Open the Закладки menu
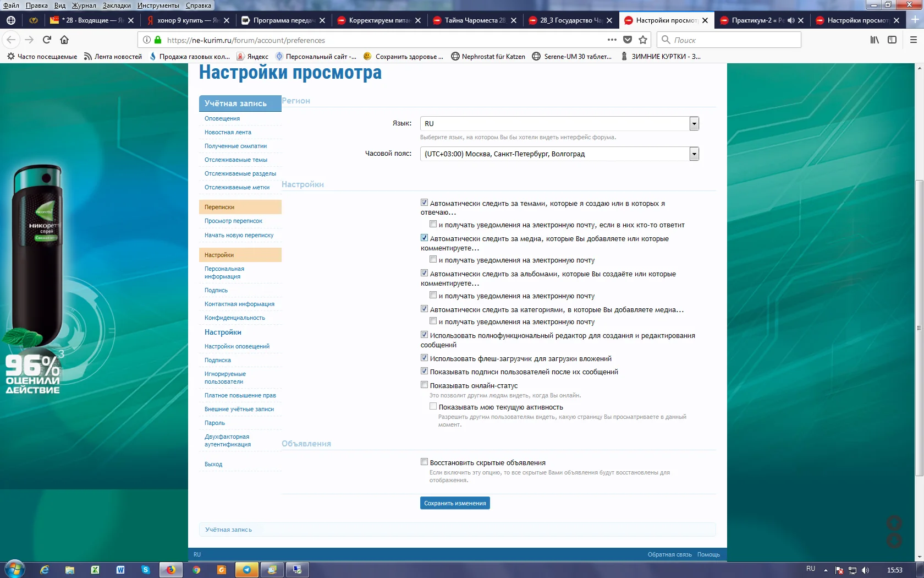This screenshot has width=924, height=578. pyautogui.click(x=116, y=6)
